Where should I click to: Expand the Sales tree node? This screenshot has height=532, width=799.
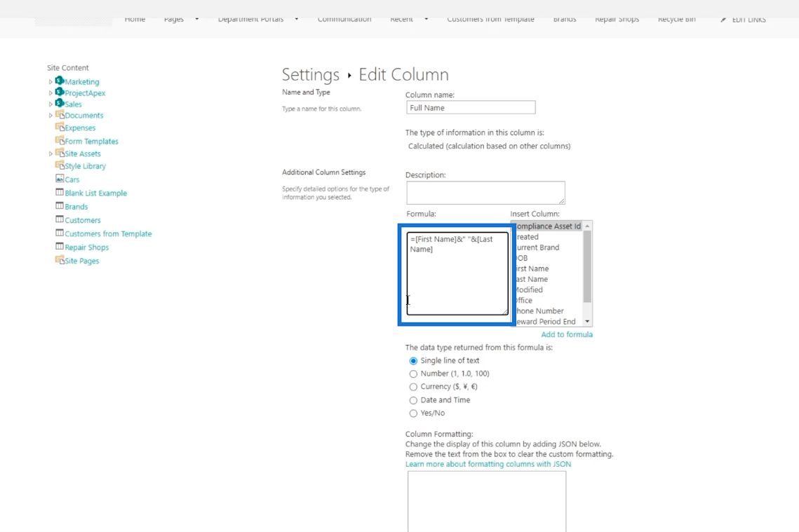51,104
